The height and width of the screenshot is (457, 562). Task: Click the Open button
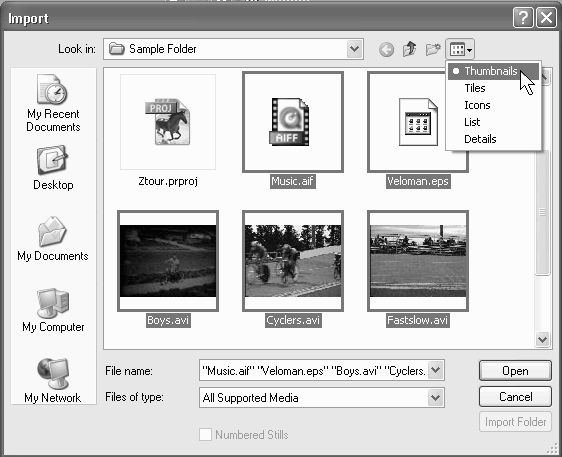click(x=515, y=371)
